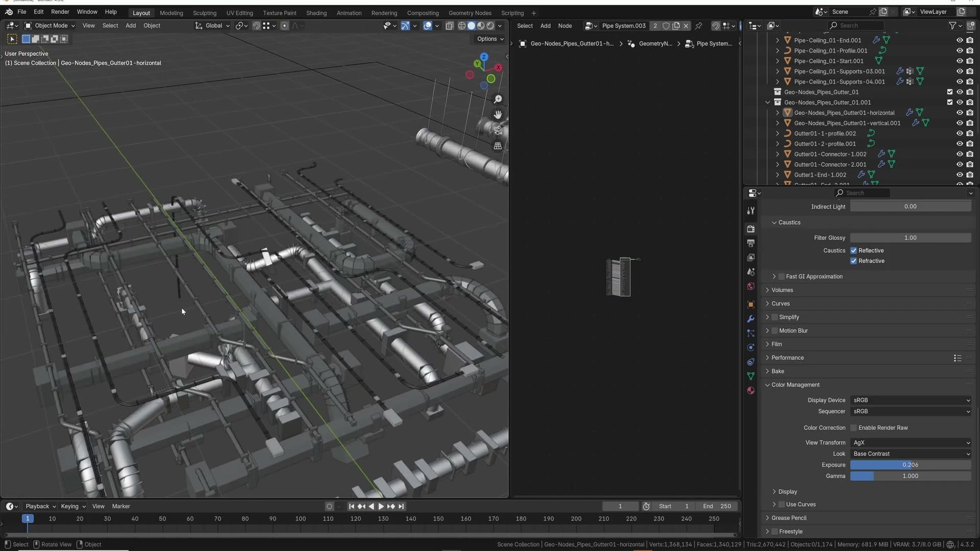Toggle X-ray display in the viewport header

pyautogui.click(x=449, y=26)
